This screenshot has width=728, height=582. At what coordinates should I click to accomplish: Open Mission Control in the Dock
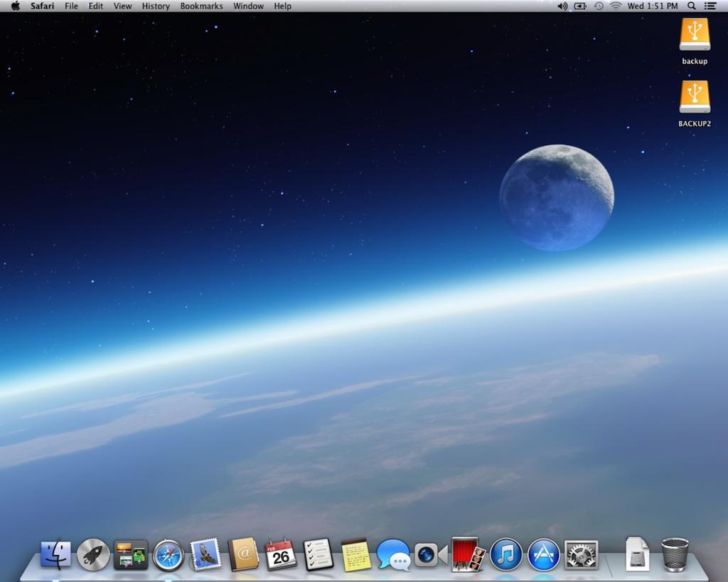[x=131, y=554]
